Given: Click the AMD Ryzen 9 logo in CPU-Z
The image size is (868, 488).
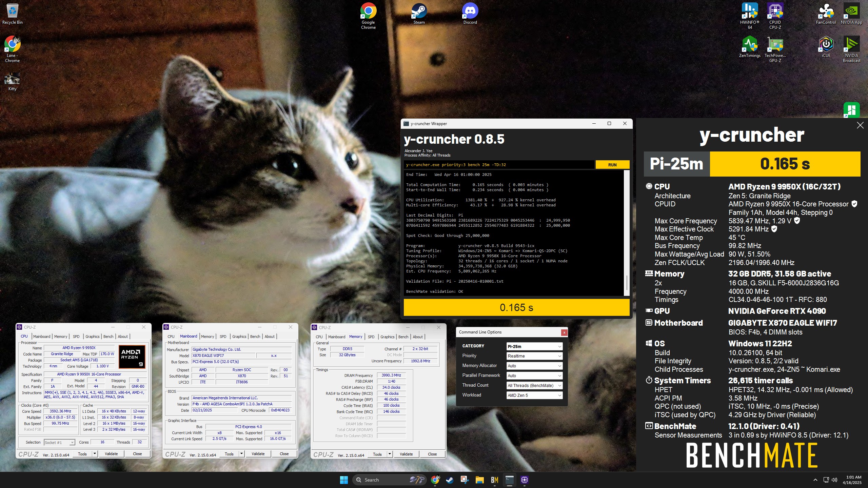Looking at the screenshot, I should 132,357.
